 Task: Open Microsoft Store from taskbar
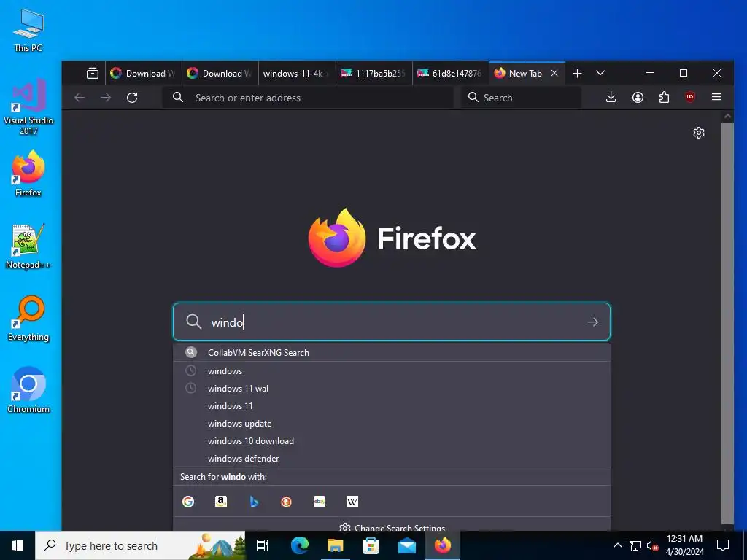click(x=371, y=545)
